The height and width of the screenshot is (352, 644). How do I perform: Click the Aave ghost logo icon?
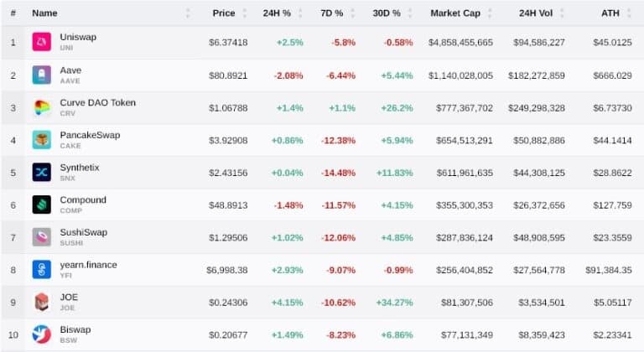point(41,75)
